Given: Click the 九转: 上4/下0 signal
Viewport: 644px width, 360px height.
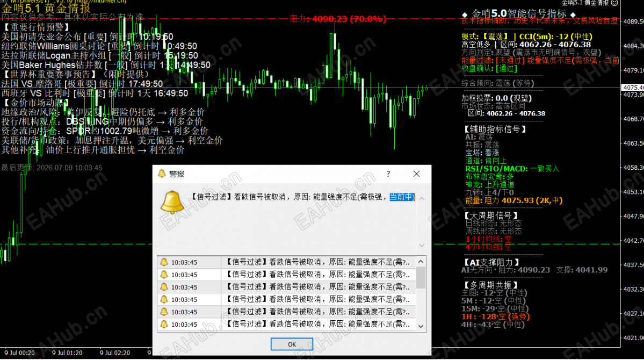Looking at the screenshot, I should [489, 192].
